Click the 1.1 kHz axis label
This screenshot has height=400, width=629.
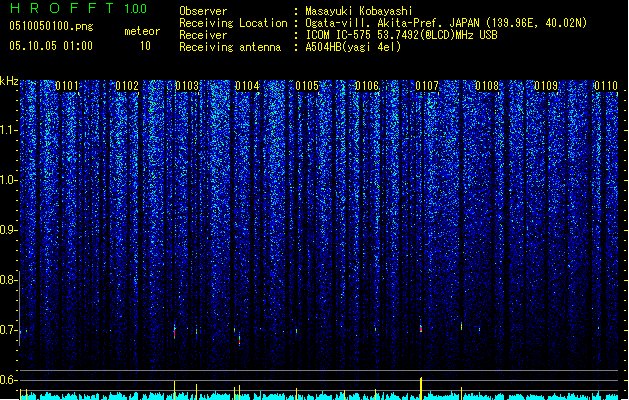pyautogui.click(x=8, y=130)
